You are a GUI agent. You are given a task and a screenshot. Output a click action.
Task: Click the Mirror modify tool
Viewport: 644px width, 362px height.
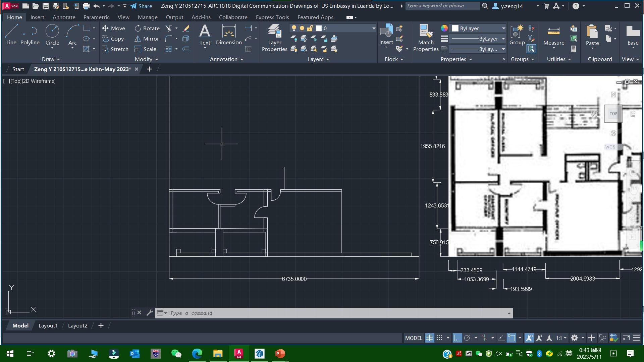click(x=147, y=39)
